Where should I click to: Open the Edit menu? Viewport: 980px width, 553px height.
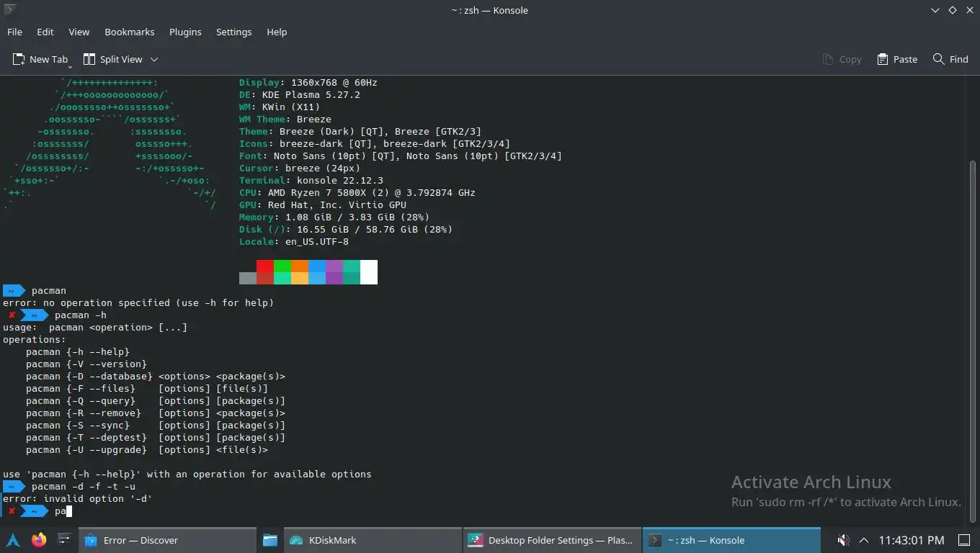(x=45, y=32)
